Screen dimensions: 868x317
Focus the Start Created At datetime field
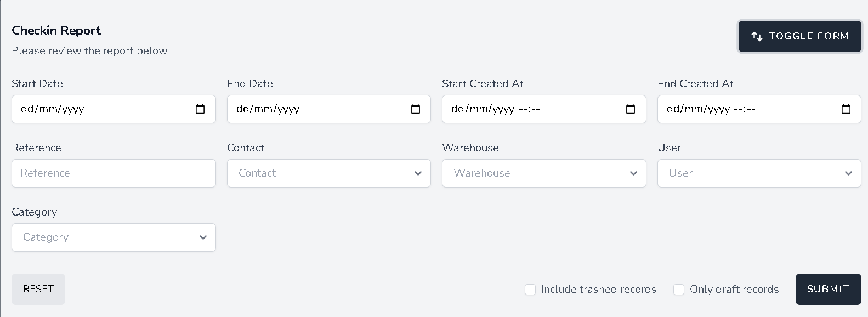[526, 109]
